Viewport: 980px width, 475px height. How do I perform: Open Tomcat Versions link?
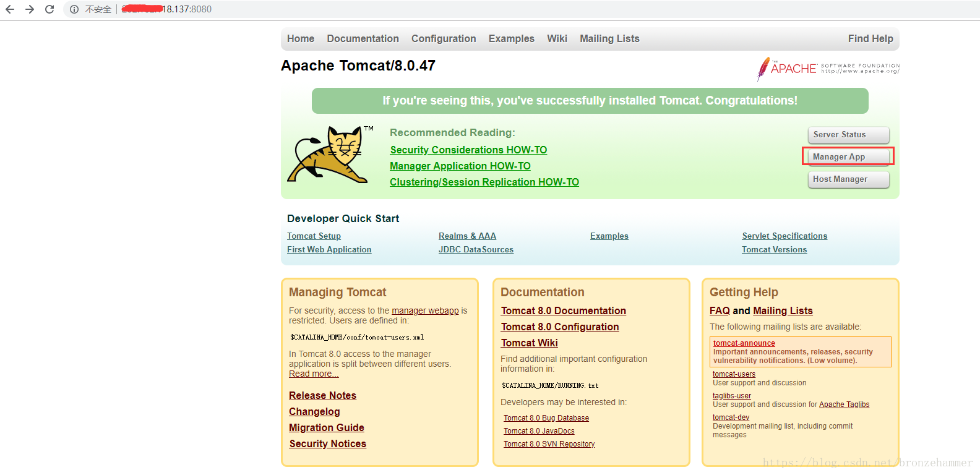(x=775, y=249)
